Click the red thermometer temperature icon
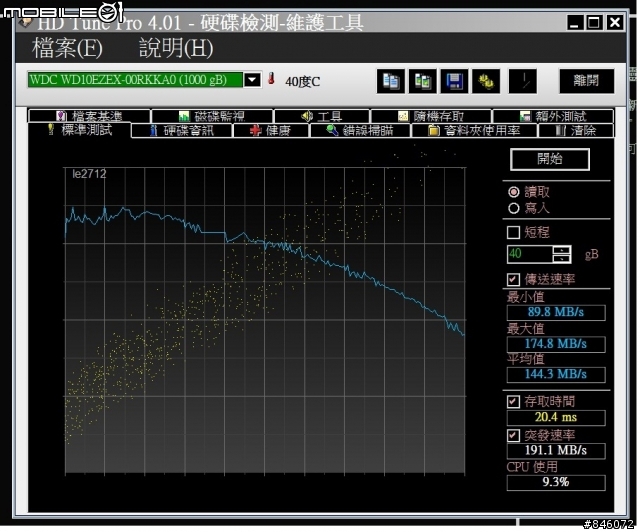The image size is (640, 532). click(271, 79)
